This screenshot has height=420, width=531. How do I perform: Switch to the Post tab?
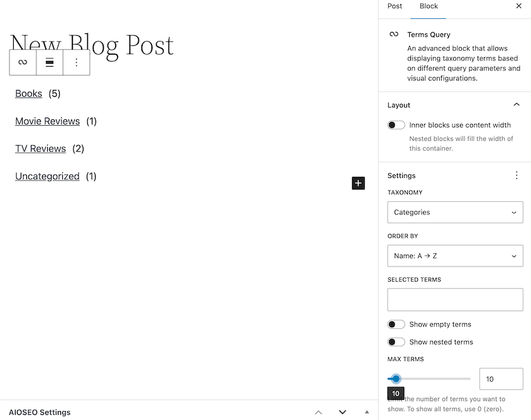(x=395, y=6)
